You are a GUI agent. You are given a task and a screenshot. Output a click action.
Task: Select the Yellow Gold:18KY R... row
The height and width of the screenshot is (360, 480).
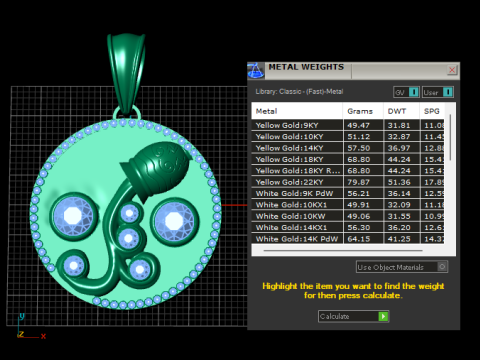(348, 171)
